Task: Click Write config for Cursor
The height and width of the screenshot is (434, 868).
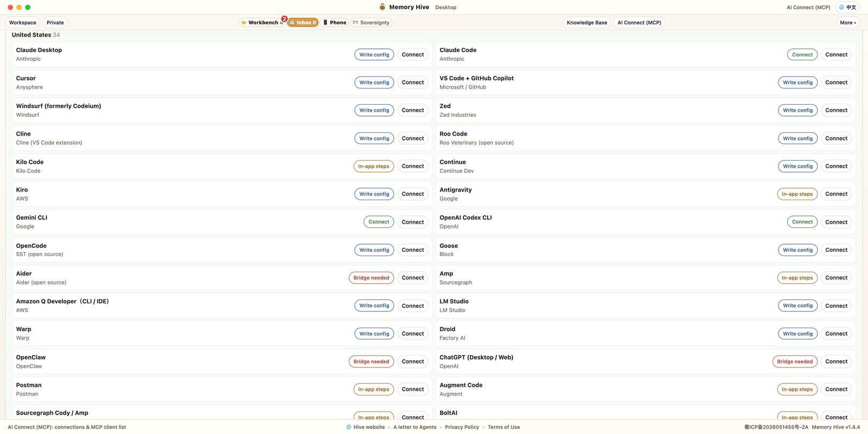Action: pyautogui.click(x=374, y=82)
